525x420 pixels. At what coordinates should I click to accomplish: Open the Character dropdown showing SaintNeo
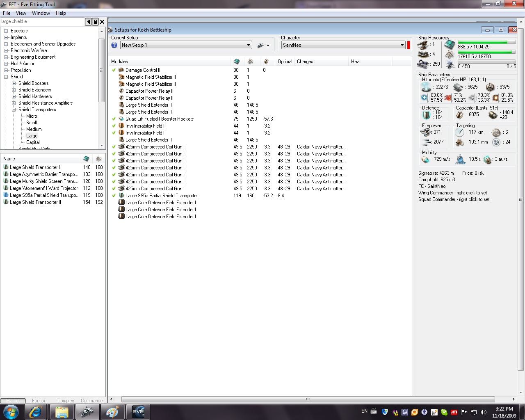pyautogui.click(x=402, y=45)
